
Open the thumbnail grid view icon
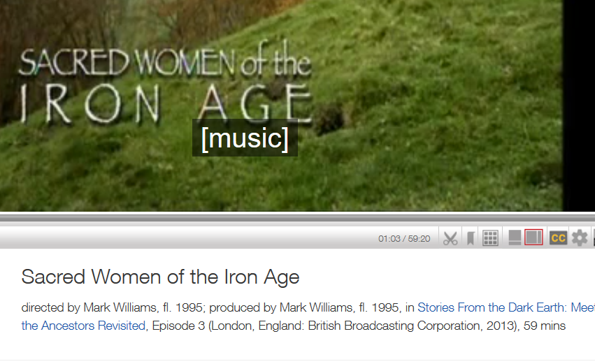click(490, 238)
